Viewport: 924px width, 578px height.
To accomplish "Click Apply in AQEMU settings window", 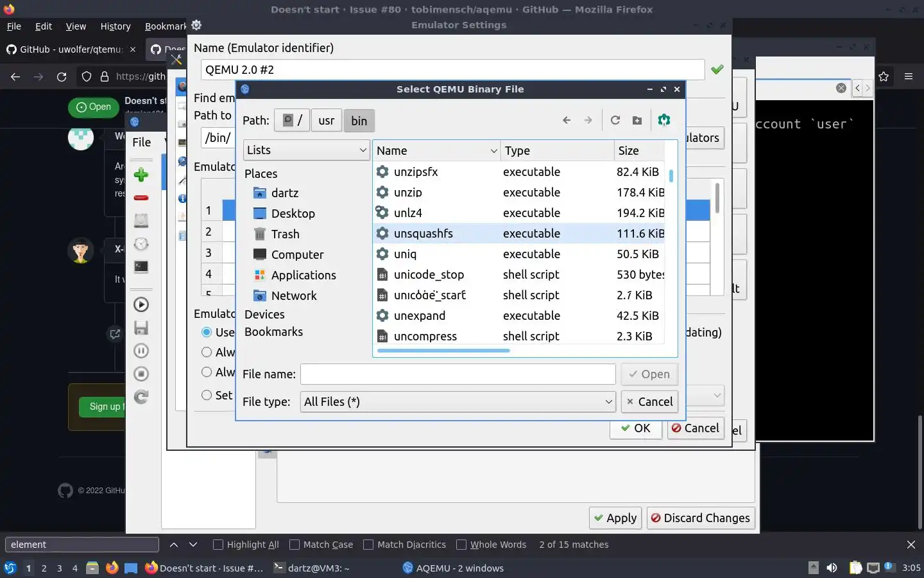I will [615, 518].
